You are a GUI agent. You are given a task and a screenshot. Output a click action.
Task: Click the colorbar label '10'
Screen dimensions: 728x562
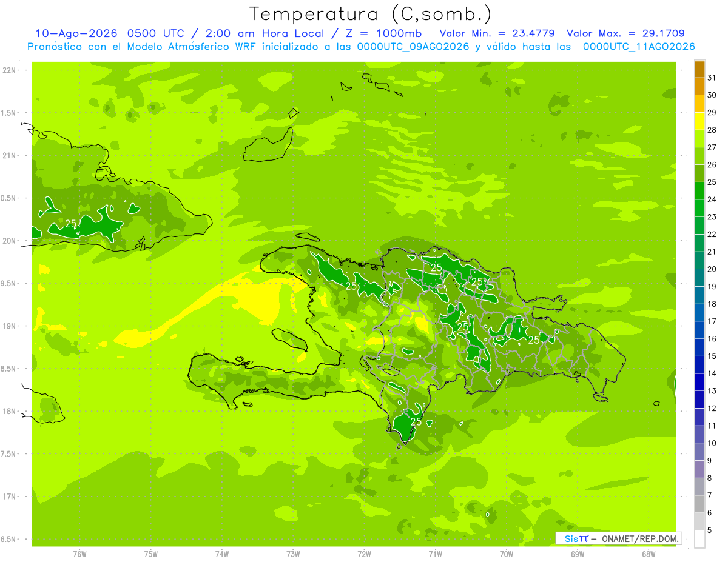click(712, 443)
